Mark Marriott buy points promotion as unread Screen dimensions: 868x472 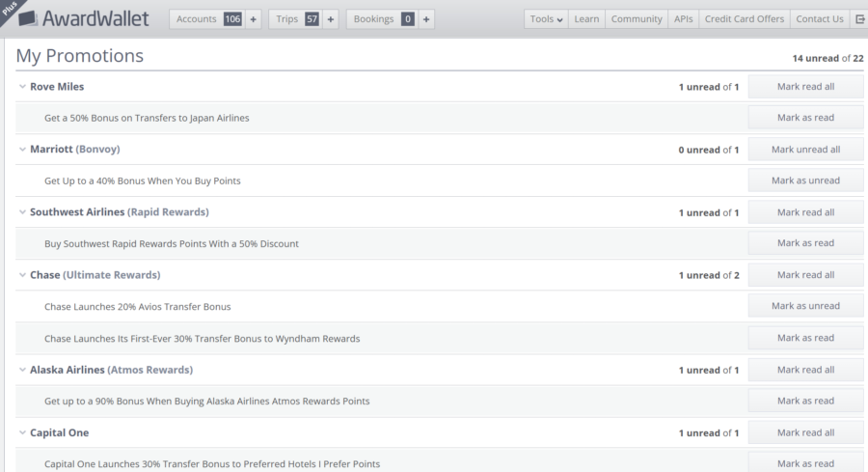[805, 180]
